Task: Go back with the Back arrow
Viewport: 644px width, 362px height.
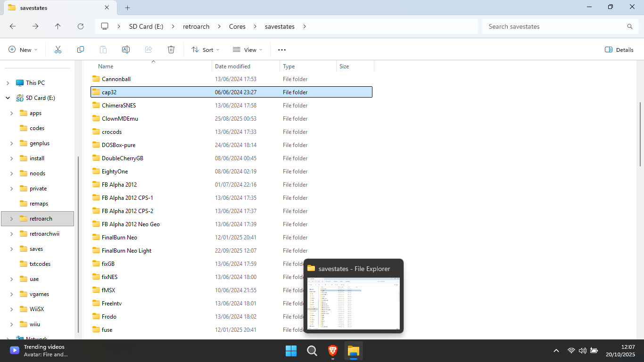Action: pos(13,26)
